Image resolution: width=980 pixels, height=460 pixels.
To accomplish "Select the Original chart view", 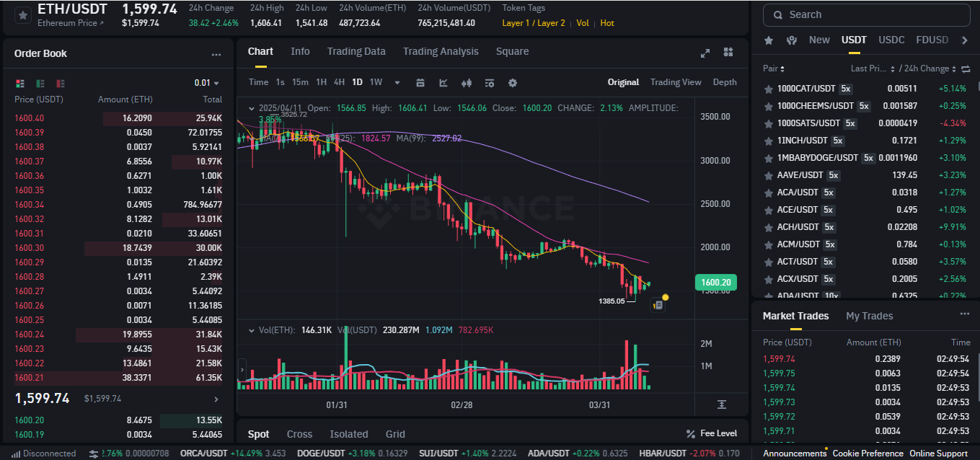I will (x=623, y=82).
